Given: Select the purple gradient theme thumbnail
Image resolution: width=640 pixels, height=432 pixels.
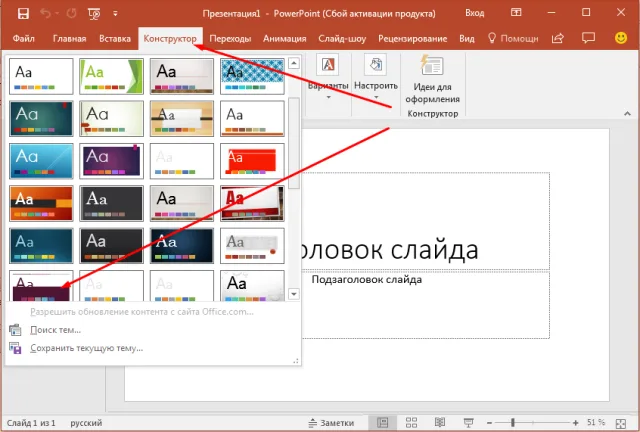Looking at the screenshot, I should tap(111, 161).
